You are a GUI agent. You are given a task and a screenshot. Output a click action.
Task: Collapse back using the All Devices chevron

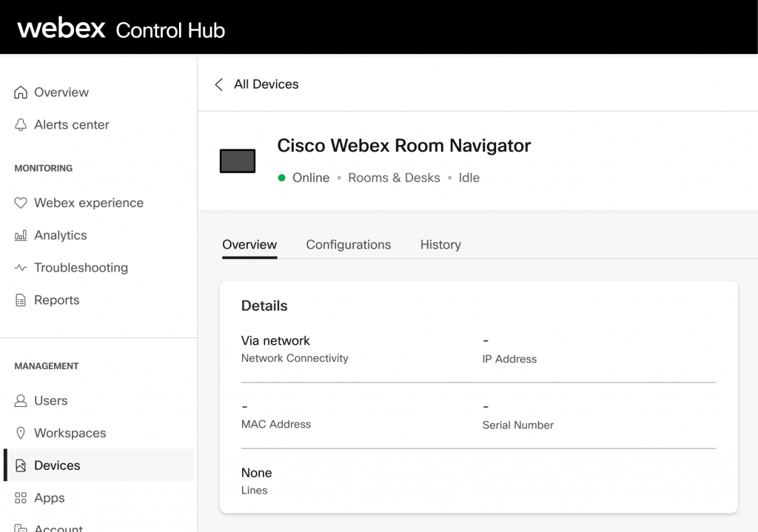pyautogui.click(x=218, y=84)
